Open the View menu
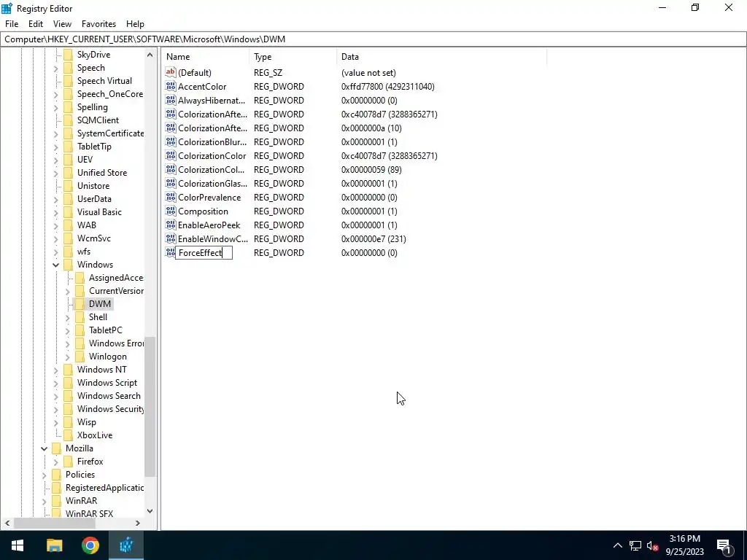Viewport: 747px width, 560px height. (62, 24)
